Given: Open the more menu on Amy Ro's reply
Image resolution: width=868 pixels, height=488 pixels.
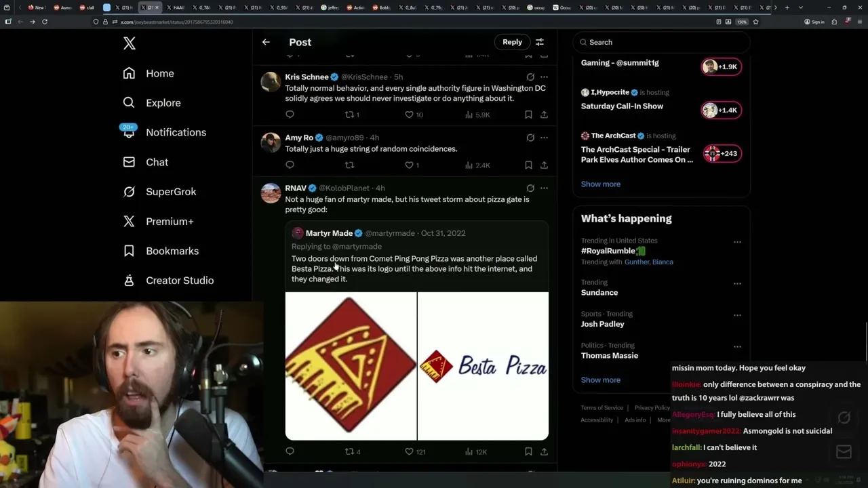Looking at the screenshot, I should (544, 138).
